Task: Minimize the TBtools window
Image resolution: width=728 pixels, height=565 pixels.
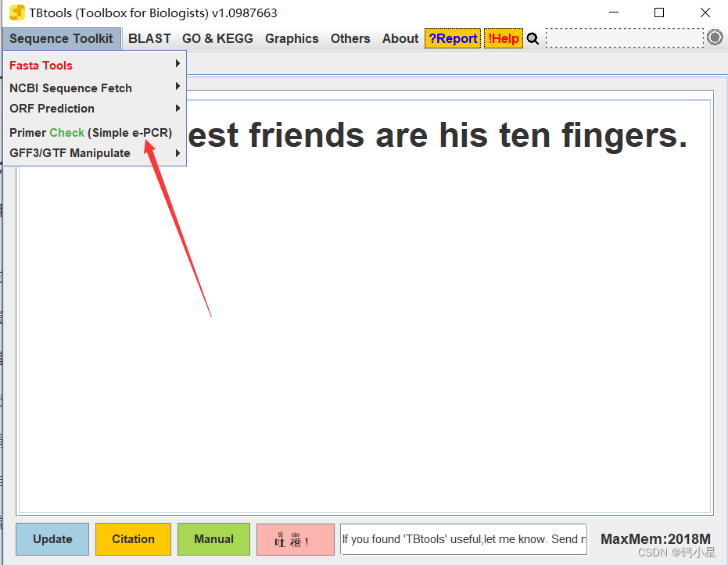Action: tap(614, 13)
